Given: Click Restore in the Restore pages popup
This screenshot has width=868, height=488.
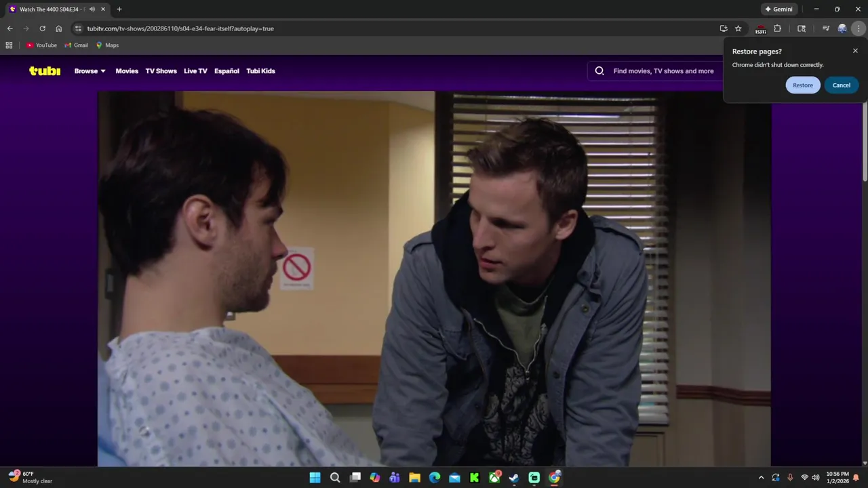Looking at the screenshot, I should click(803, 85).
